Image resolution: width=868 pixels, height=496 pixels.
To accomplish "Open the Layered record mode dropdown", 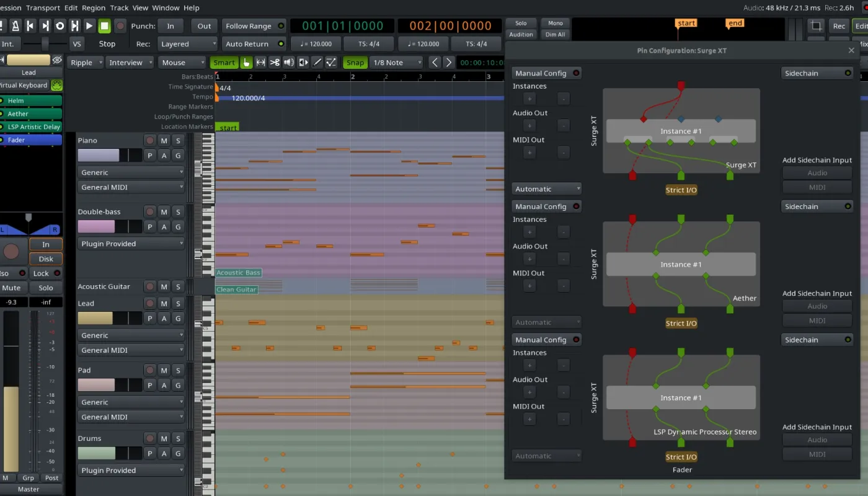I will coord(188,44).
